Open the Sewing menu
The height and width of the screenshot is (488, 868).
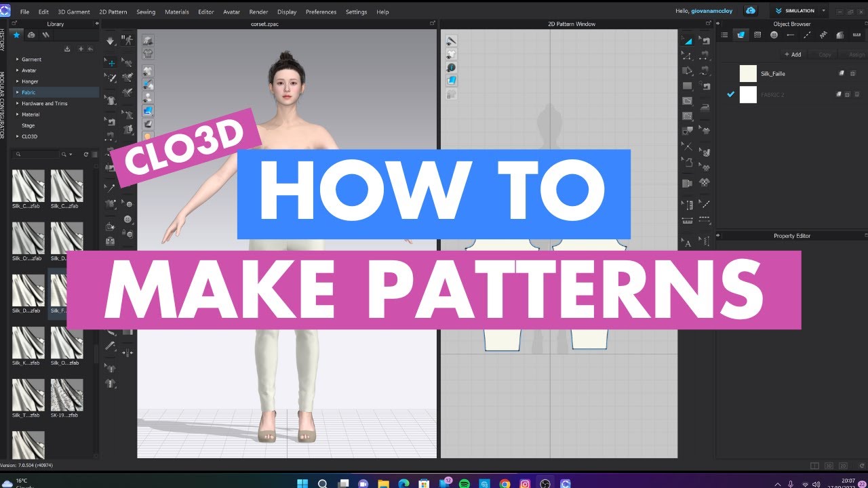(146, 12)
